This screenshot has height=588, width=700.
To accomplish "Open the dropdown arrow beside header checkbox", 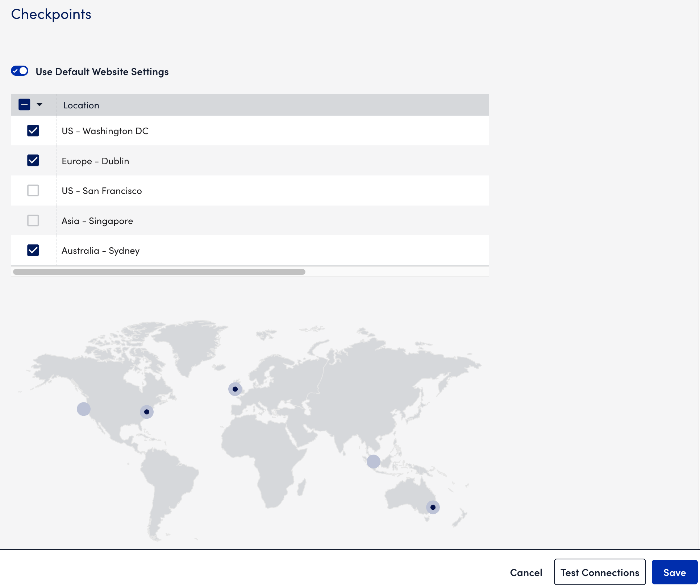I will point(39,105).
